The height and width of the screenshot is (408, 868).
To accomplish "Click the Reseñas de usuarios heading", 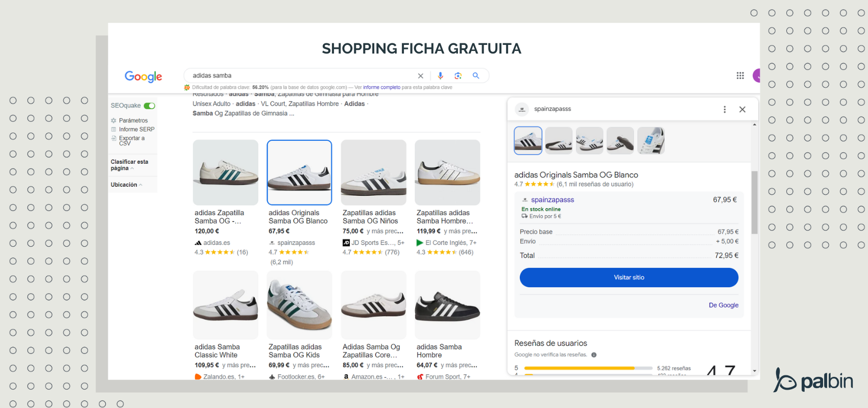I will 550,343.
